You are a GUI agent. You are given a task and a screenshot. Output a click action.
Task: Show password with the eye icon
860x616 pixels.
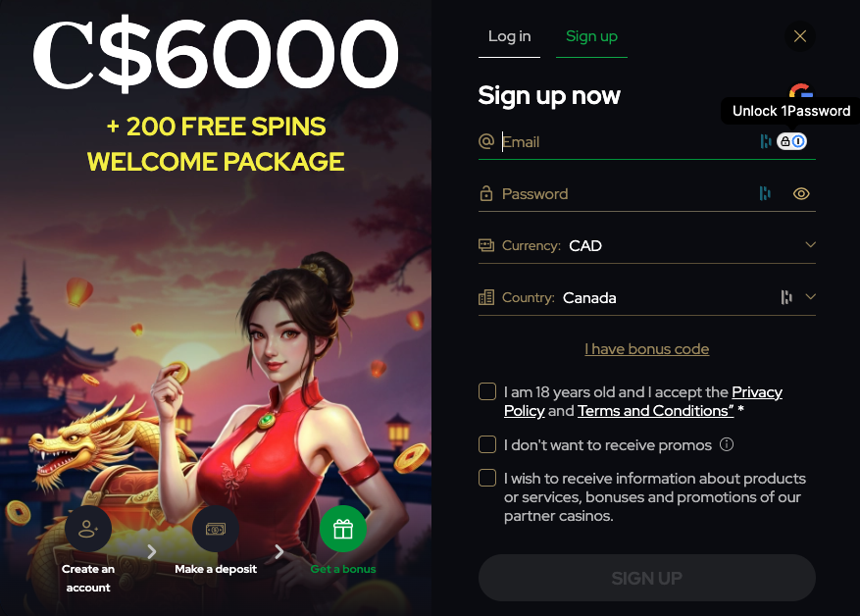point(801,193)
